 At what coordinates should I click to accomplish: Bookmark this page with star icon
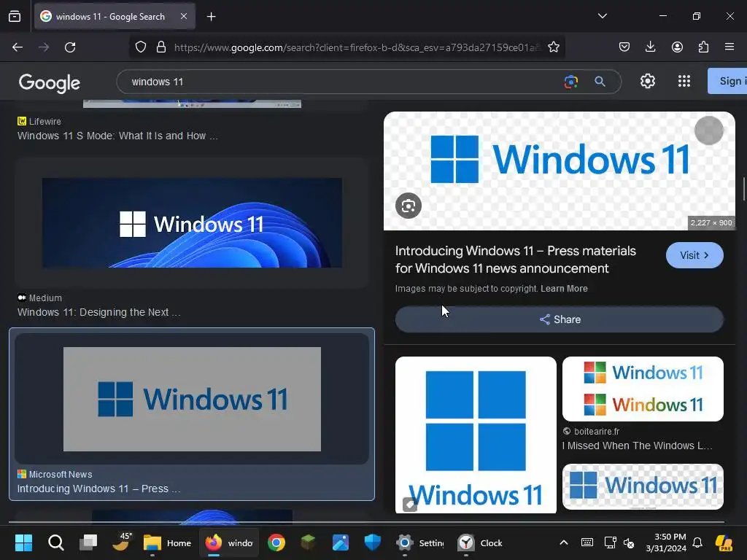pyautogui.click(x=553, y=47)
